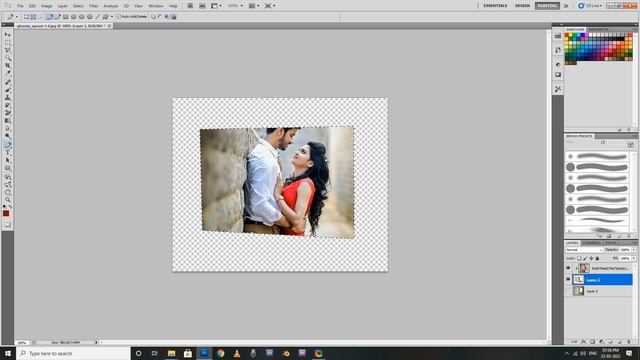
Task: Select the highlighted Pen tool
Action: 8,145
